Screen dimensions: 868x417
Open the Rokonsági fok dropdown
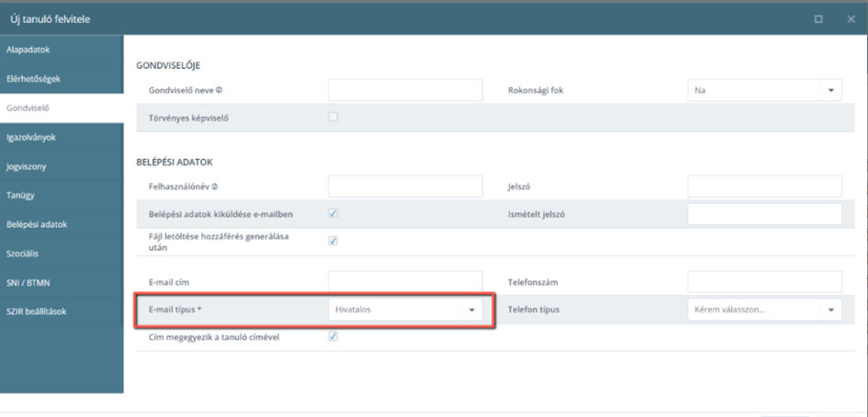click(764, 90)
